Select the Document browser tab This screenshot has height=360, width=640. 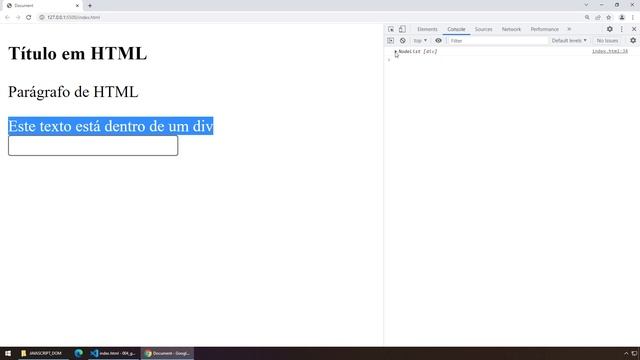(41, 6)
